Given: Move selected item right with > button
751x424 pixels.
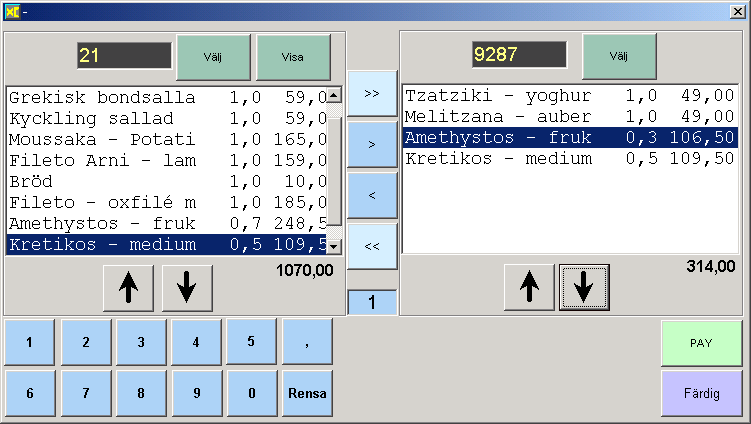Looking at the screenshot, I should point(372,145).
